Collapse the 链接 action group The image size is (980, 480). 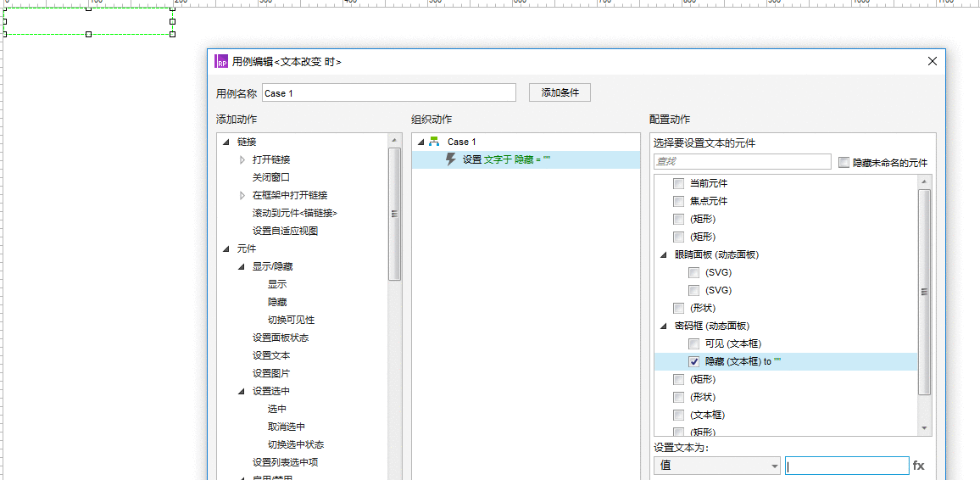pyautogui.click(x=226, y=142)
